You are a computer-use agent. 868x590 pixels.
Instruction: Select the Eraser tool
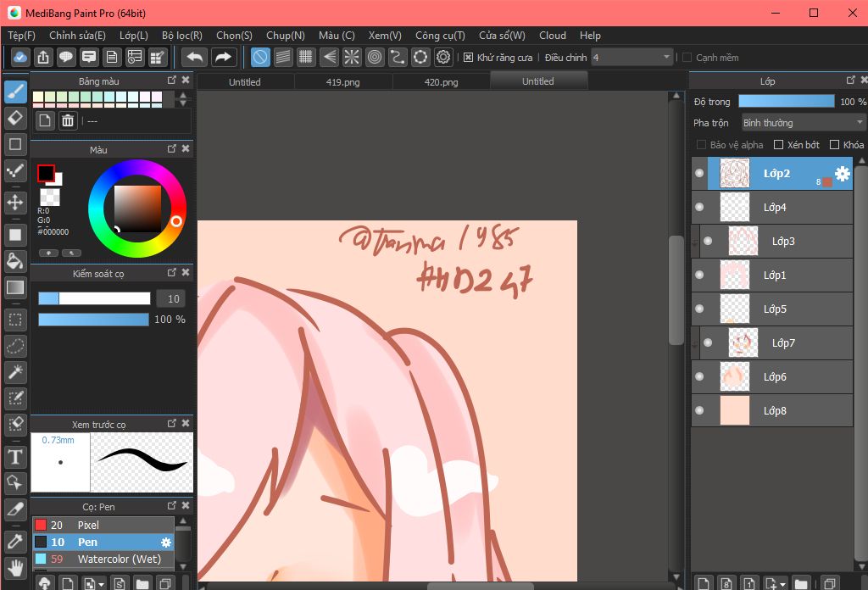15,117
